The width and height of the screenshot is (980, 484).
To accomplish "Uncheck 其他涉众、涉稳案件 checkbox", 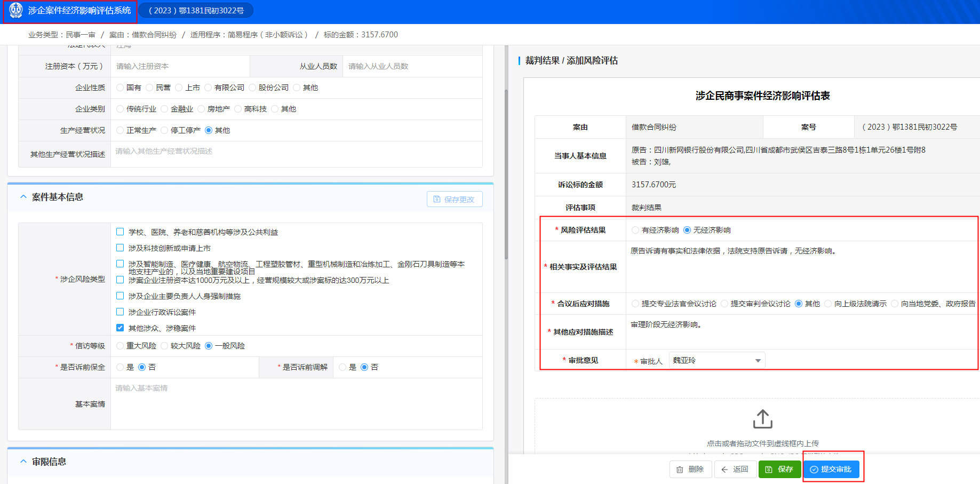I will point(120,328).
